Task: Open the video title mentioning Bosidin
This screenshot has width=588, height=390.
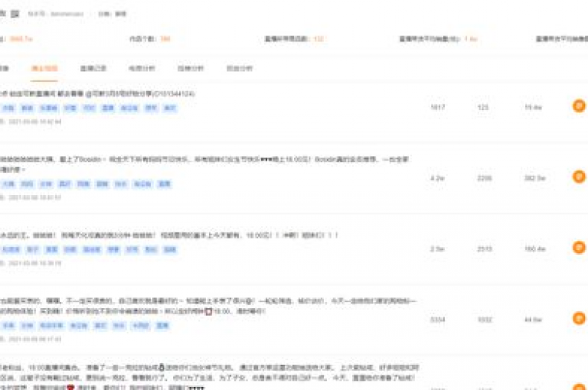Action: [204, 164]
